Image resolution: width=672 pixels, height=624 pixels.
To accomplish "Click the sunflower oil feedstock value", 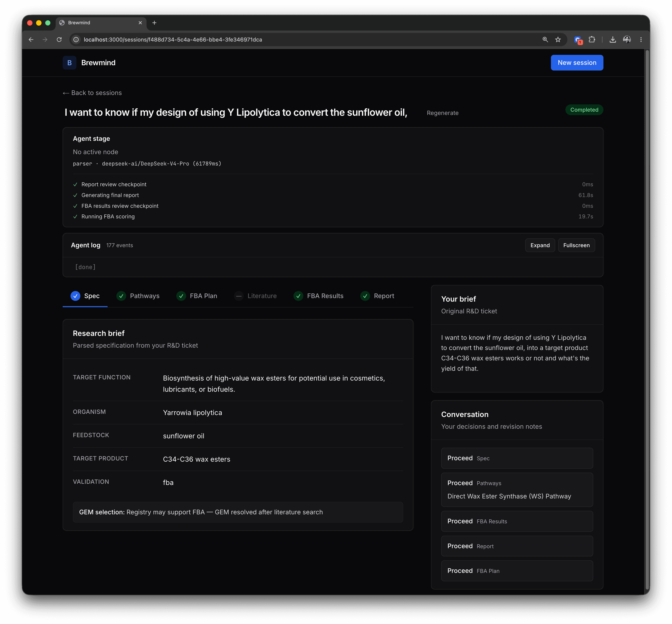I will (183, 436).
